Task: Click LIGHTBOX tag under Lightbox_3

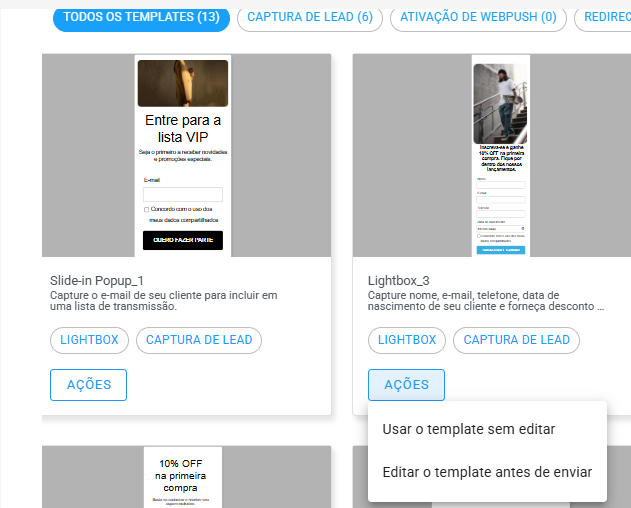Action: pyautogui.click(x=407, y=340)
